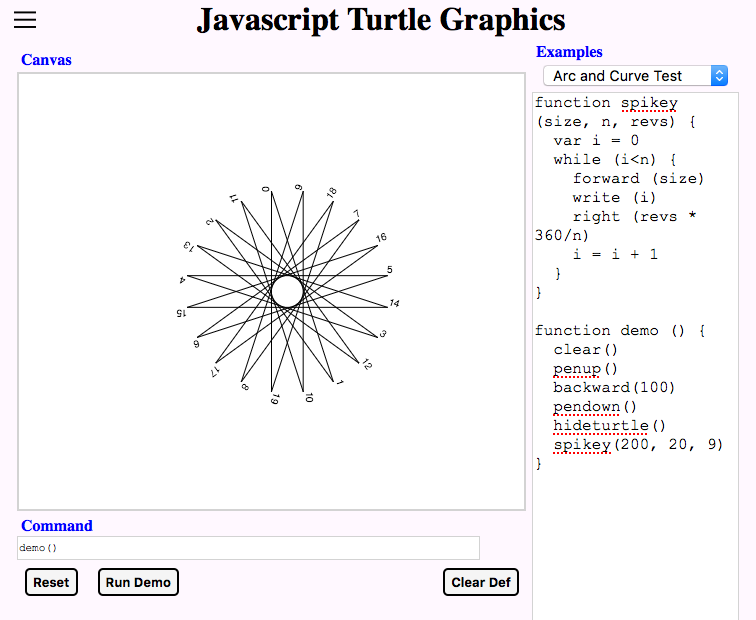756x620 pixels.
Task: Click the turtle drawing canvas star figure center circle
Action: (x=287, y=291)
